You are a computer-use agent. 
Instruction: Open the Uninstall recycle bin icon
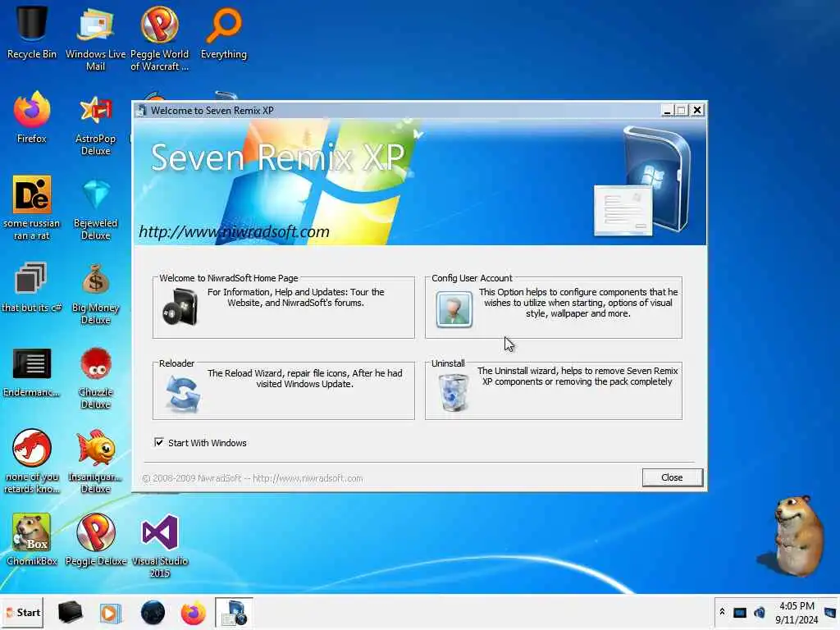pyautogui.click(x=454, y=393)
